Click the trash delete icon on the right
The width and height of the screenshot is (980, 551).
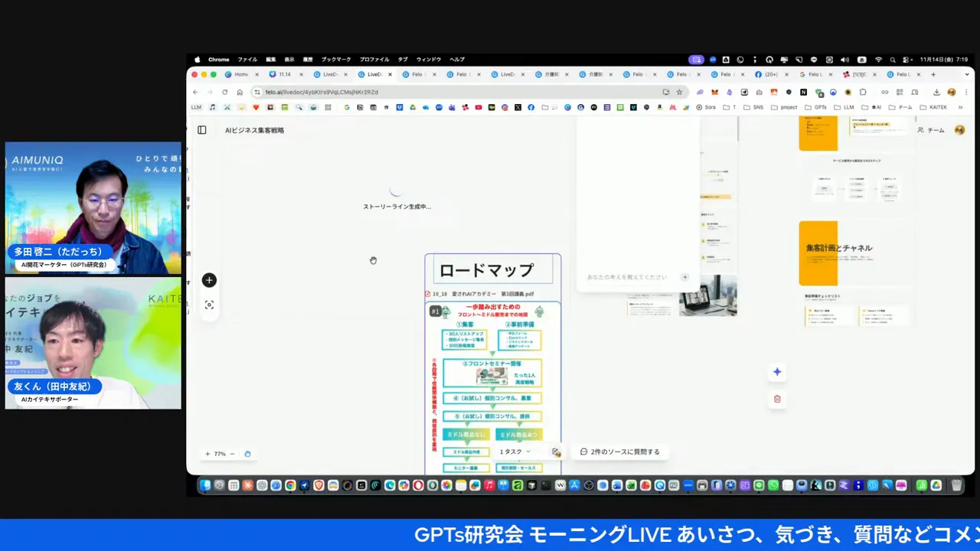coord(777,399)
